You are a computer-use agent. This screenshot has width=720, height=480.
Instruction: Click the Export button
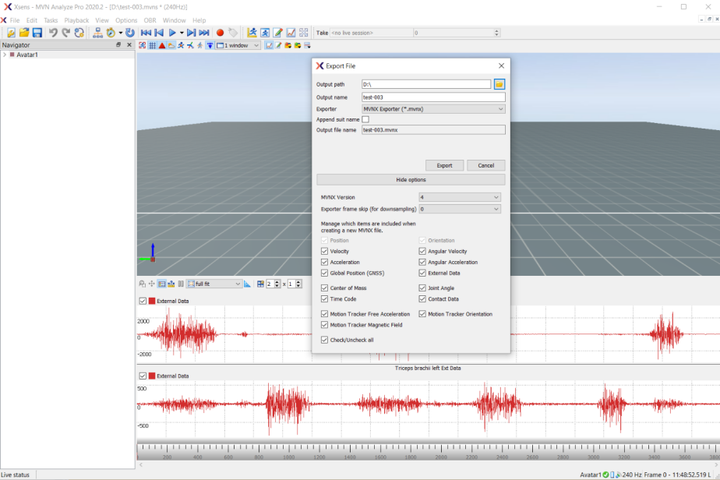click(444, 165)
